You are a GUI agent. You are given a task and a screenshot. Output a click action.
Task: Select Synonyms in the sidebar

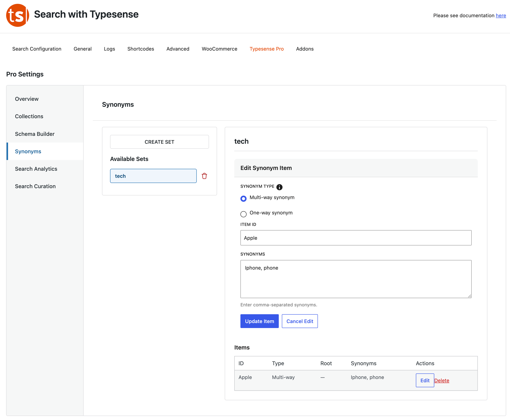click(x=45, y=151)
